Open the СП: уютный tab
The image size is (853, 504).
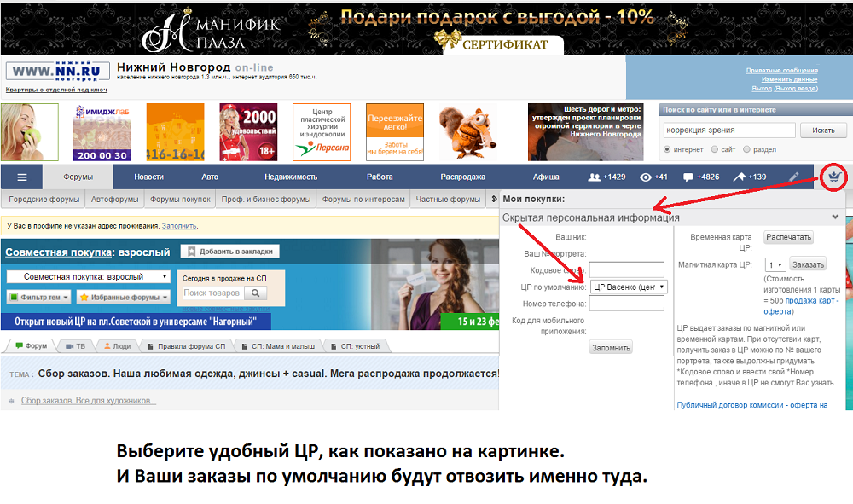point(355,345)
